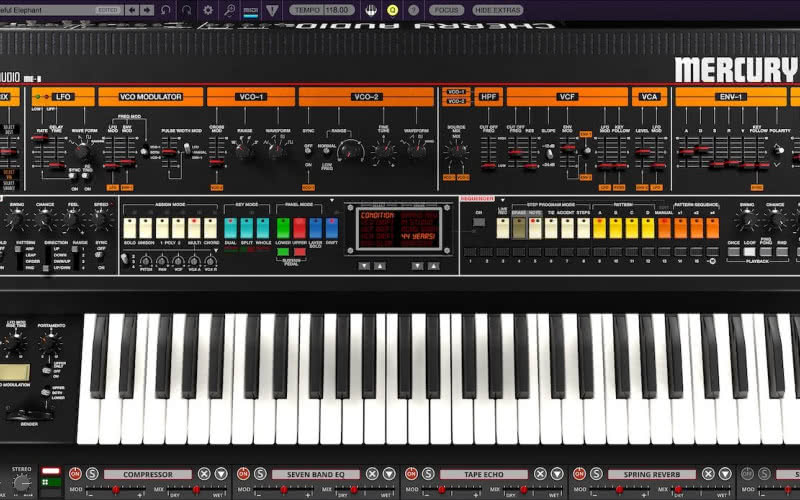Click the S button beside Seven Band EQ

[260, 473]
